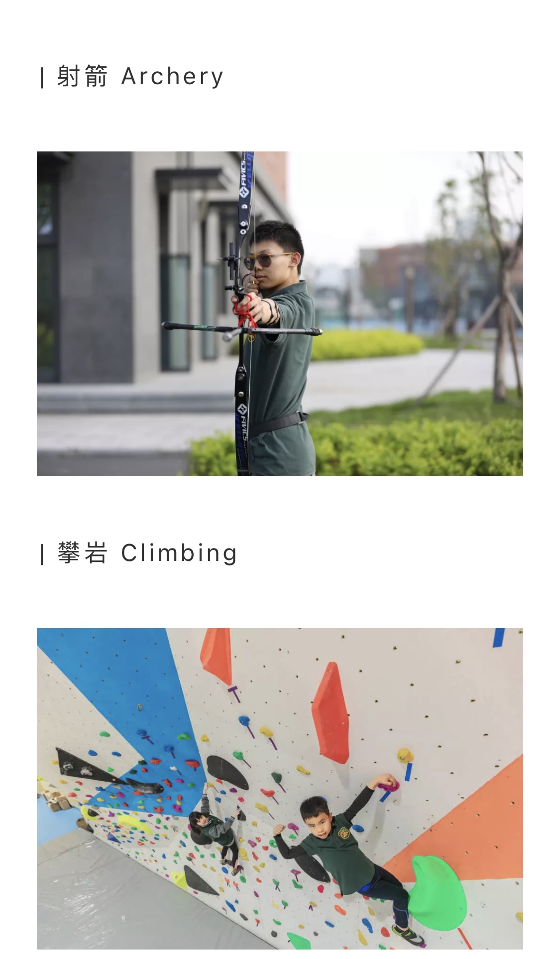Click the 攀岩 Climbing heading

pyautogui.click(x=139, y=553)
